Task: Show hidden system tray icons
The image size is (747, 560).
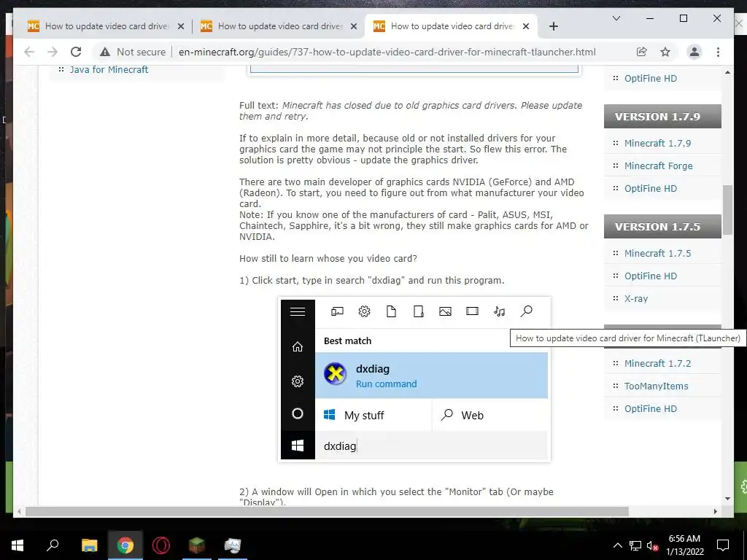Action: click(x=617, y=545)
